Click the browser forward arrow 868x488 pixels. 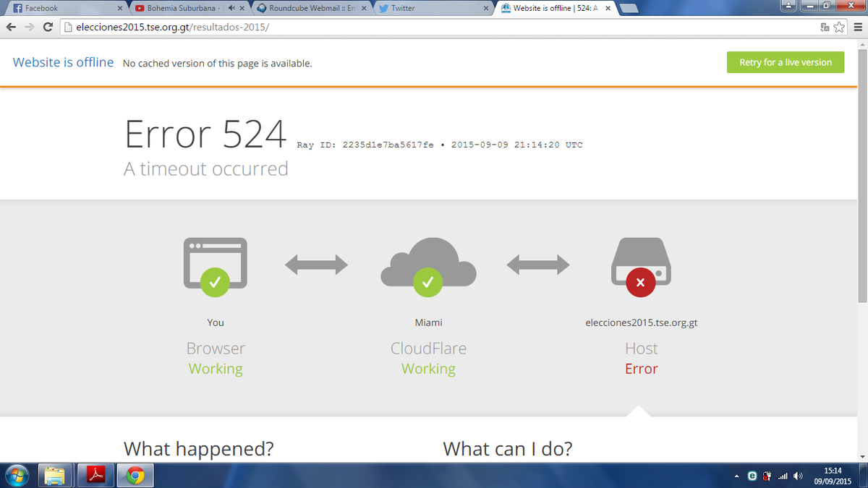coord(29,27)
